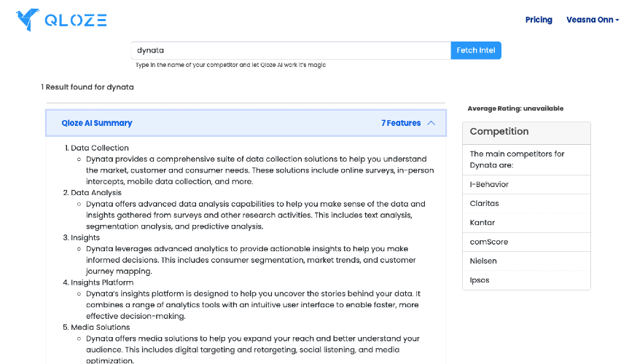This screenshot has width=629, height=364.
Task: Choose comScore from competitors list
Action: [x=526, y=242]
